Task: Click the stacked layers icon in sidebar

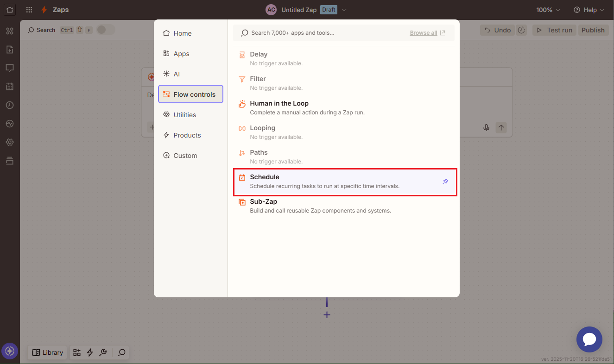Action: click(x=10, y=161)
